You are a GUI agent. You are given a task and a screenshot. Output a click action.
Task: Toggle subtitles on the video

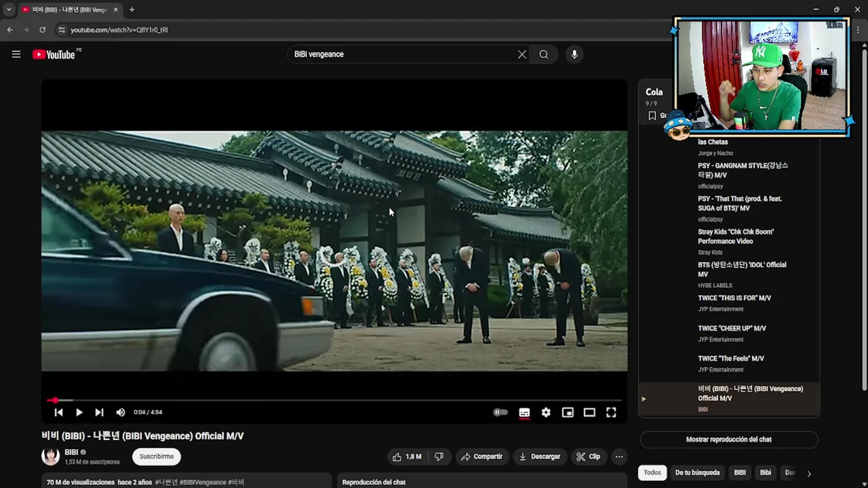(524, 412)
